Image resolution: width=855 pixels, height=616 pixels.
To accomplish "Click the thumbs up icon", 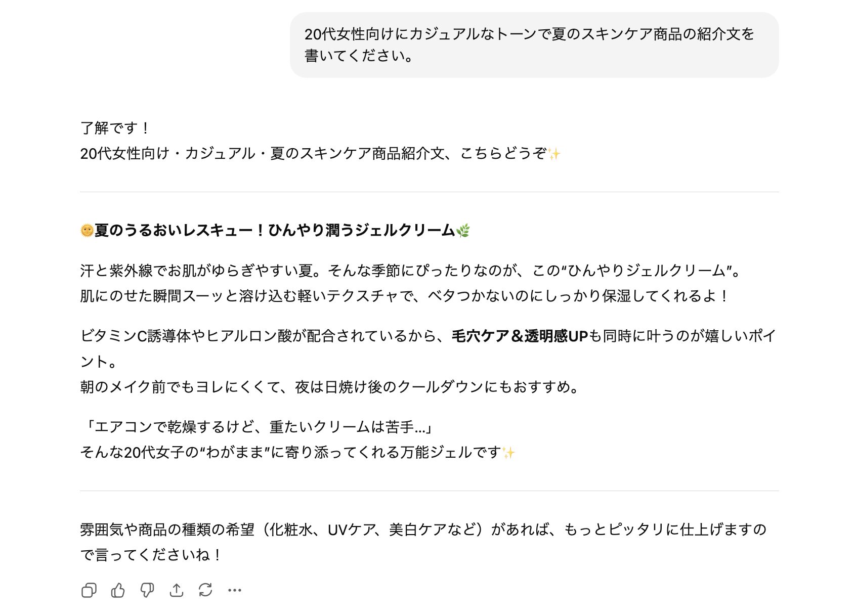I will point(118,590).
